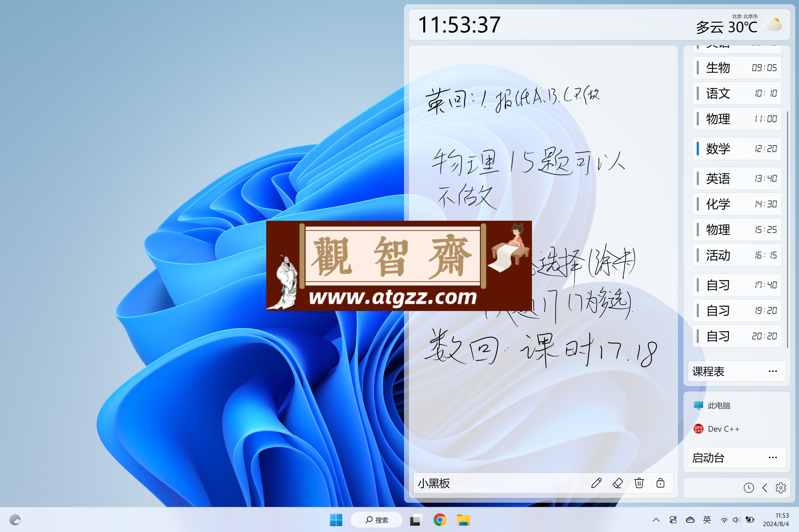Image resolution: width=799 pixels, height=532 pixels.
Task: Select the 化学 14:30 class entry
Action: [737, 204]
